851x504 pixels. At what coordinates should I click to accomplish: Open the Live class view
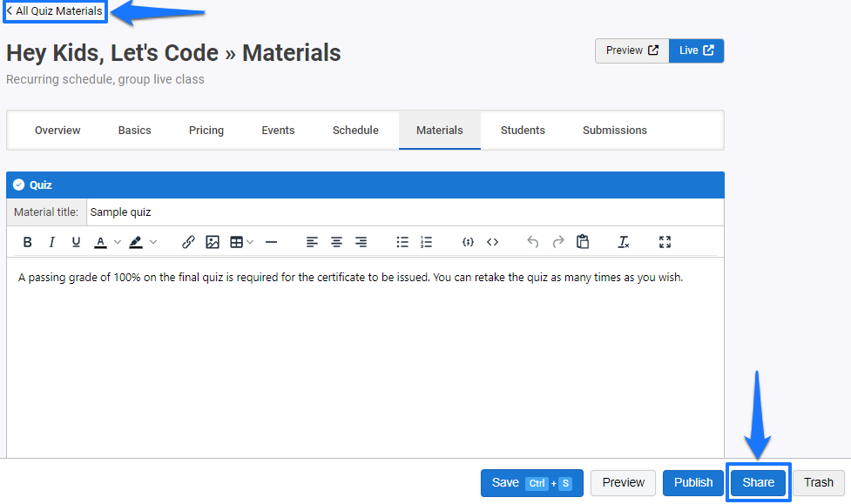tap(695, 50)
